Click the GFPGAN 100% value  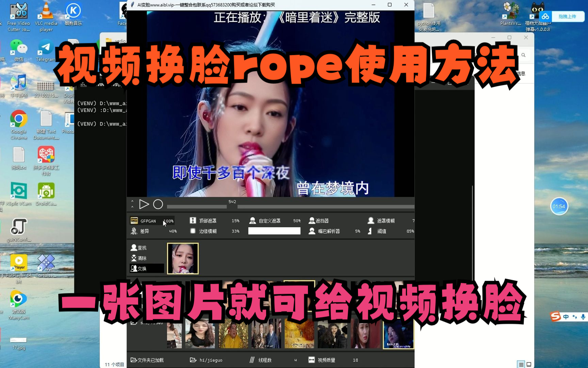coord(168,221)
